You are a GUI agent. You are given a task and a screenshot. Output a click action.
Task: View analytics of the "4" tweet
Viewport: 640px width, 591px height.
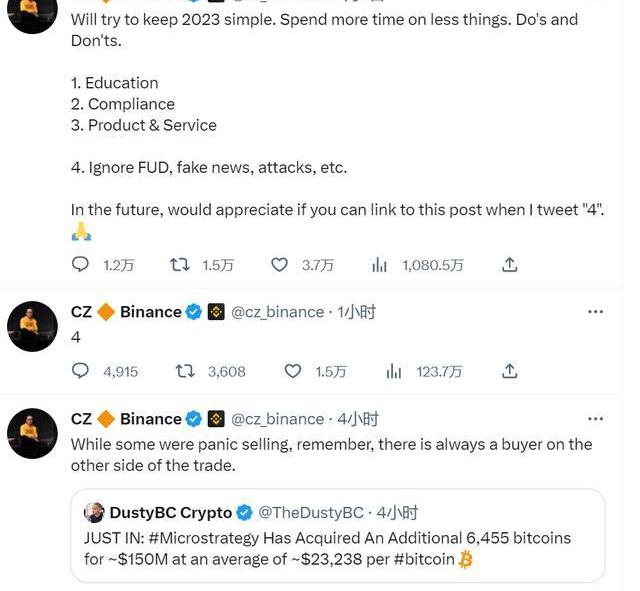point(394,371)
